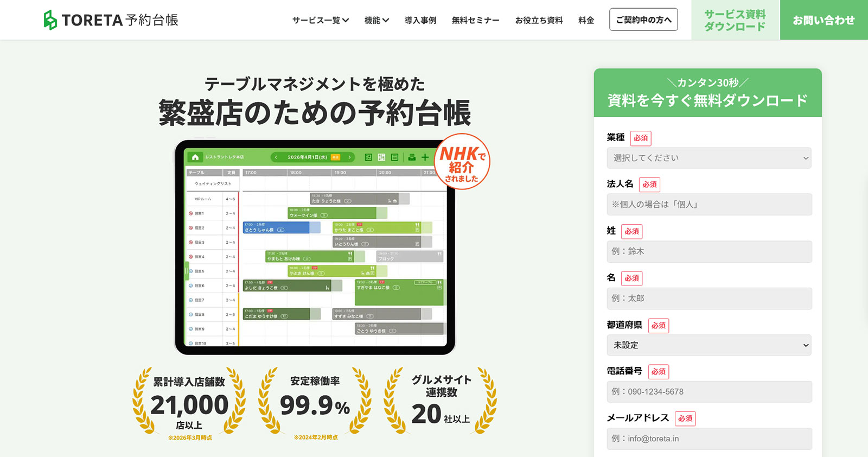Open 料金 in the navigation
Image resolution: width=868 pixels, height=457 pixels.
point(586,20)
